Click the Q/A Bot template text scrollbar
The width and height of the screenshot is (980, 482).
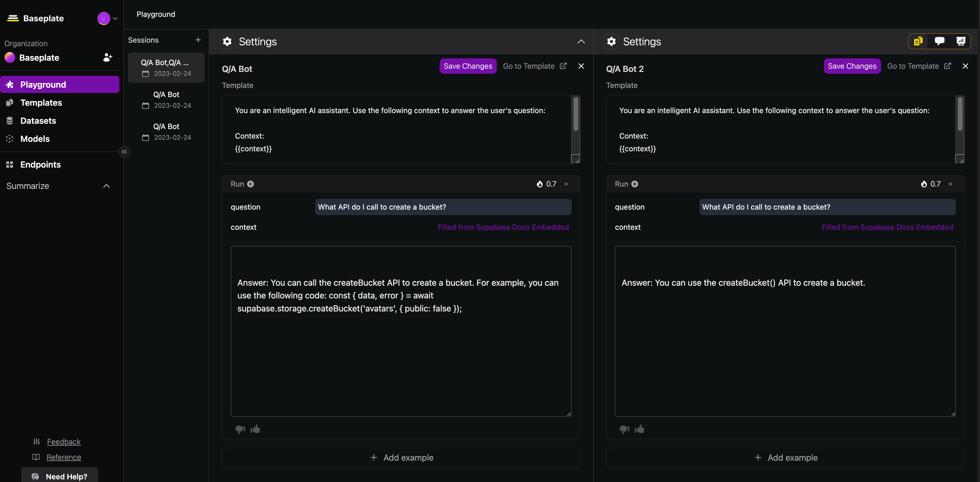[576, 114]
